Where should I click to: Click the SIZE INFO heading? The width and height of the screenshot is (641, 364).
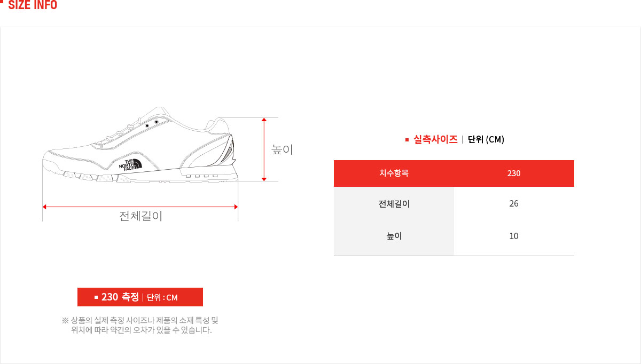[x=33, y=6]
